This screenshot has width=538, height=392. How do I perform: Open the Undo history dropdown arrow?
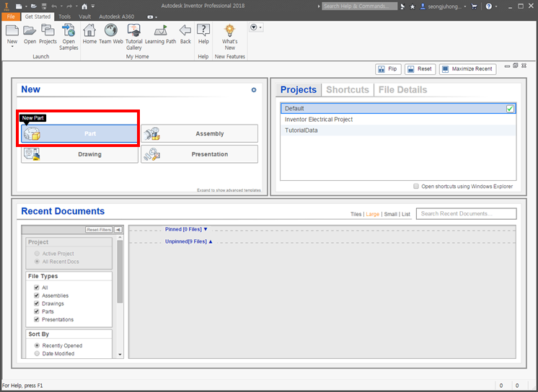click(x=61, y=6)
